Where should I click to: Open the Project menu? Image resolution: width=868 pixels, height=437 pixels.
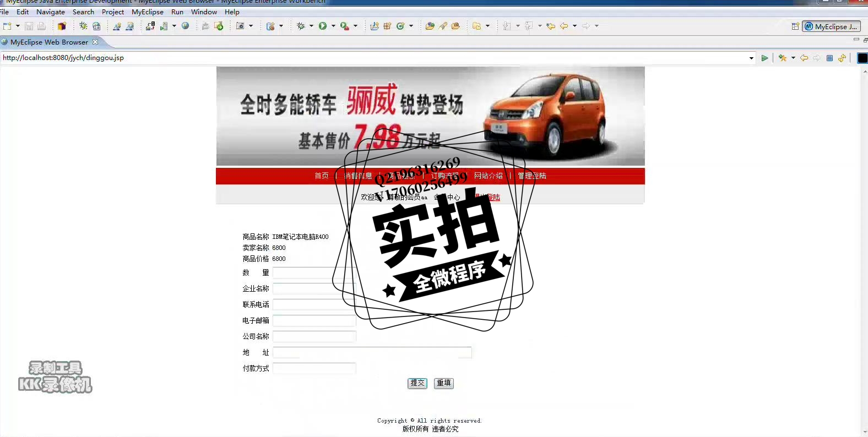(113, 12)
